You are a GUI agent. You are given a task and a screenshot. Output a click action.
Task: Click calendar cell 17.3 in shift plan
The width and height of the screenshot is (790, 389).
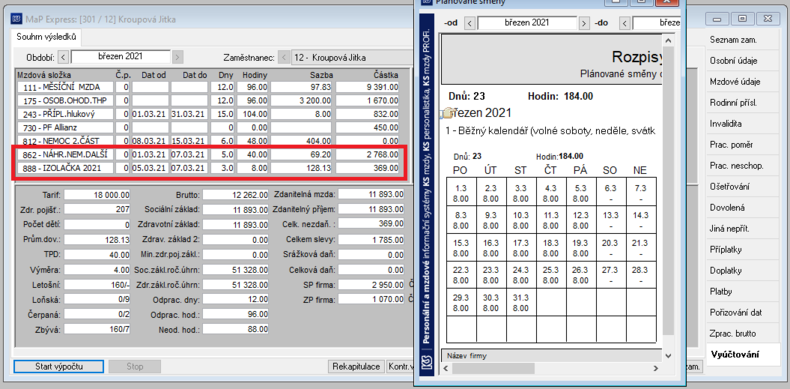tap(521, 247)
